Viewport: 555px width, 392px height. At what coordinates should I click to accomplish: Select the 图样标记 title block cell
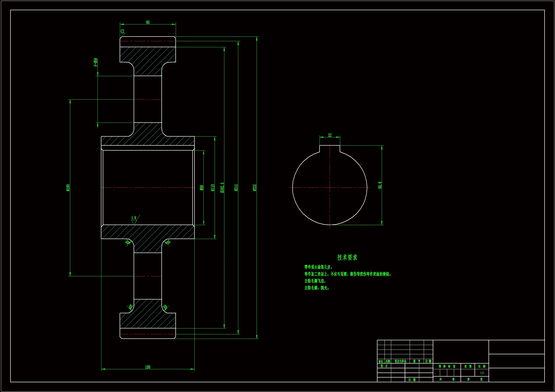point(447,366)
